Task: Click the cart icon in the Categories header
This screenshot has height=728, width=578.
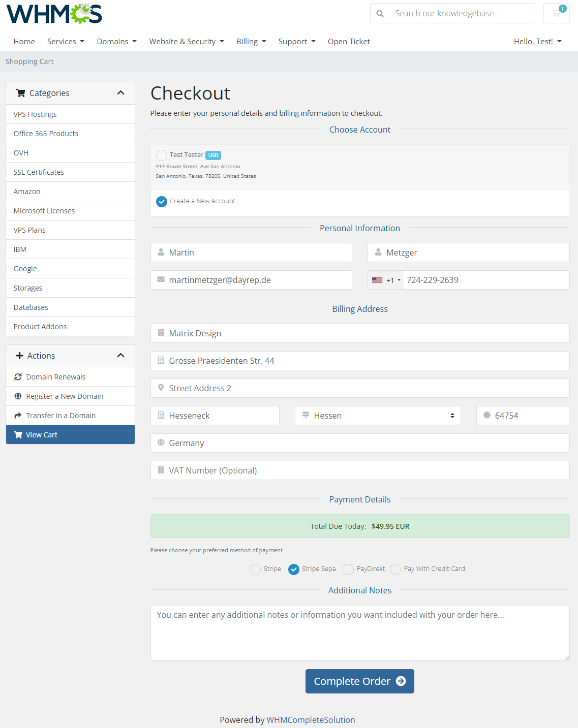Action: pos(21,93)
